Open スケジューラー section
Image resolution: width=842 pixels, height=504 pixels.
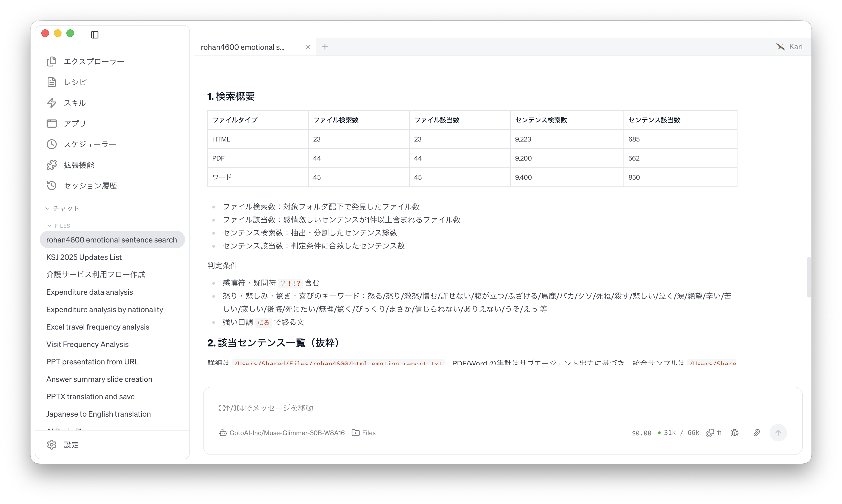point(81,144)
